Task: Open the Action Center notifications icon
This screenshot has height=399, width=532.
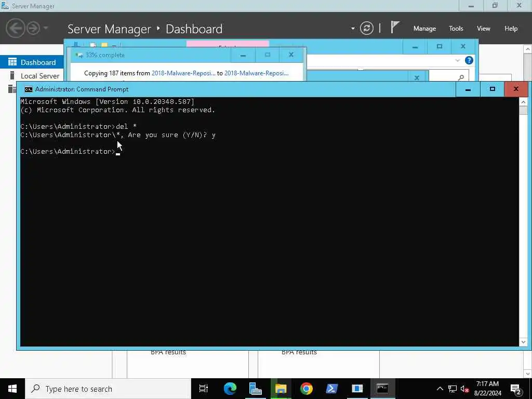Action: coord(516,389)
